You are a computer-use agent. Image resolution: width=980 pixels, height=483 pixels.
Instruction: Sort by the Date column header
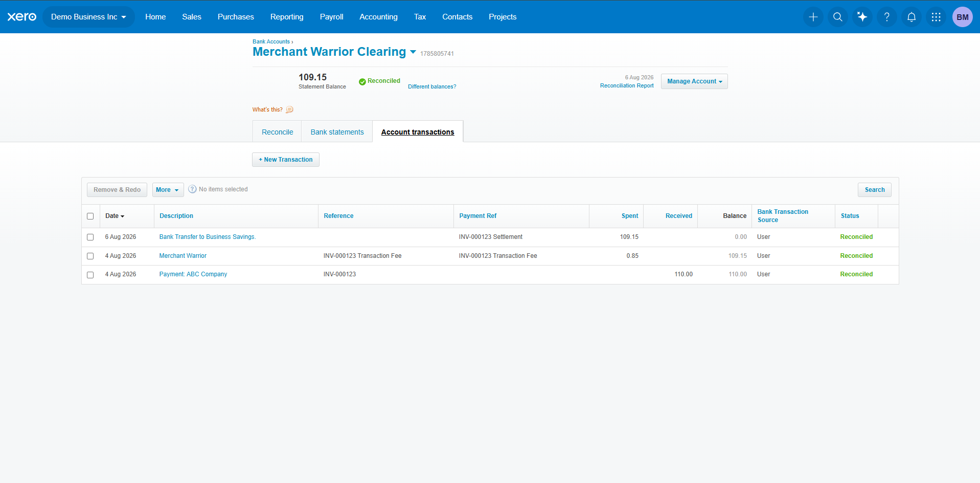[115, 216]
